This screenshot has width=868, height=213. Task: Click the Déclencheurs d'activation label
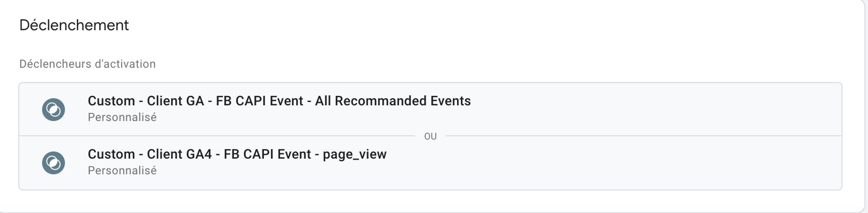tap(88, 64)
